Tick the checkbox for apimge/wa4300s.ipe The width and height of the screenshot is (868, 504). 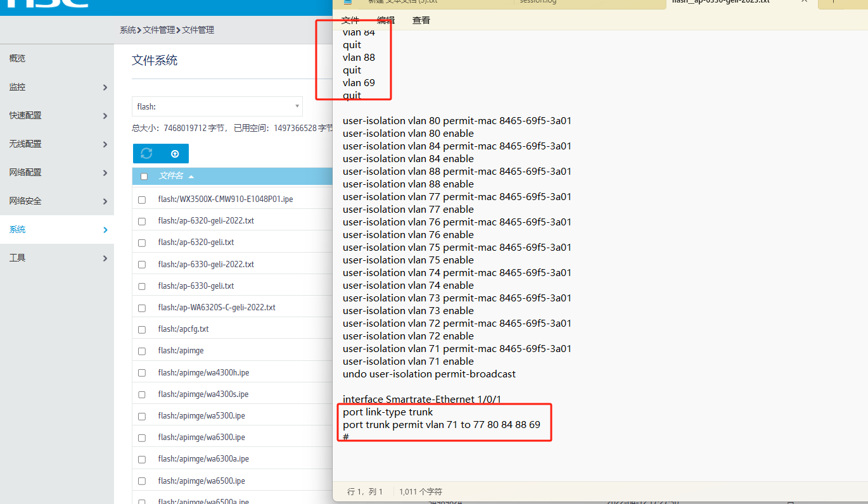tap(142, 394)
